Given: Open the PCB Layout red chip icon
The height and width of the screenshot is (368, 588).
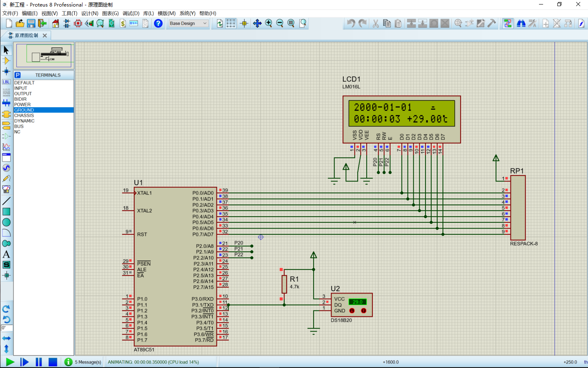Looking at the screenshot, I should 78,23.
